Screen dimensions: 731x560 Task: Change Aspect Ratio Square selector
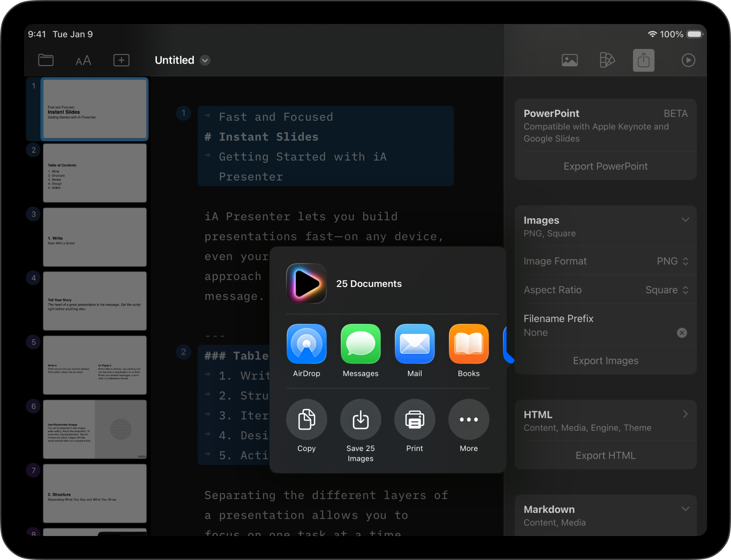coord(667,290)
